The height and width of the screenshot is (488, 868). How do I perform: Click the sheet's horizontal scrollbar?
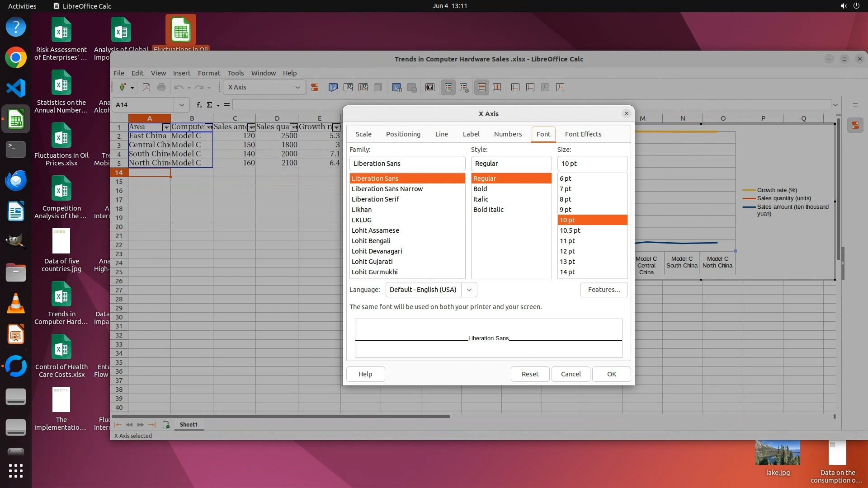[280, 416]
